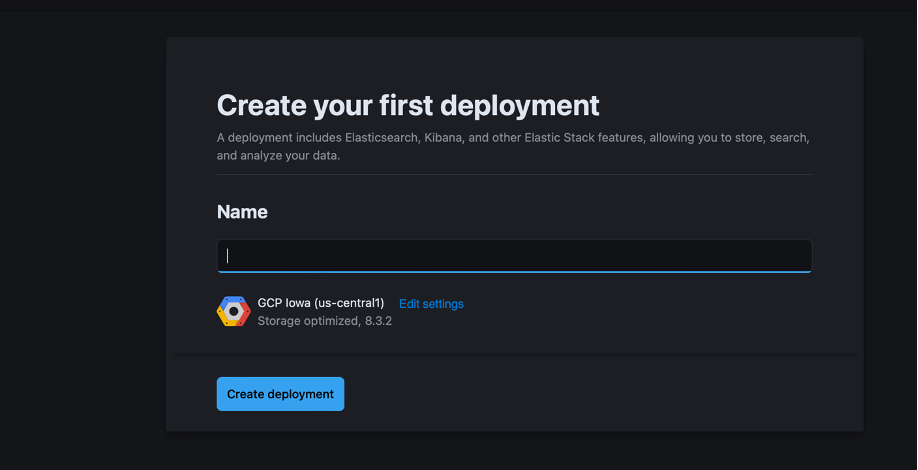Focus the deployment Name input field
This screenshot has height=470, width=918.
(x=514, y=256)
